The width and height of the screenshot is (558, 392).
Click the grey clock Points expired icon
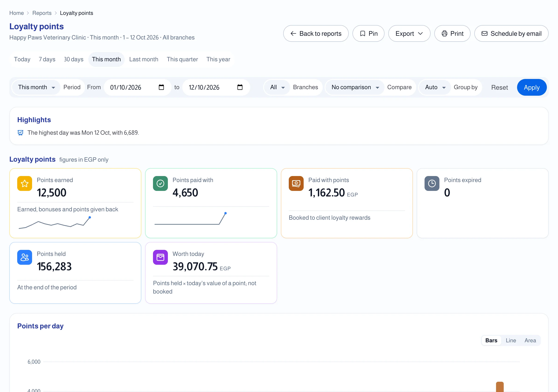432,183
